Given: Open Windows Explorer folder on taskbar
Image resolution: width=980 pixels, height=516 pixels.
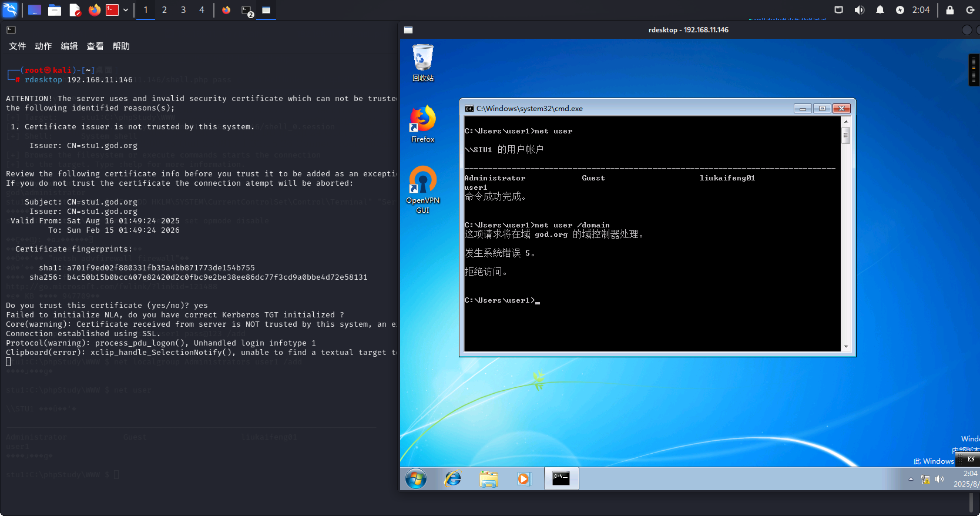Looking at the screenshot, I should click(488, 479).
